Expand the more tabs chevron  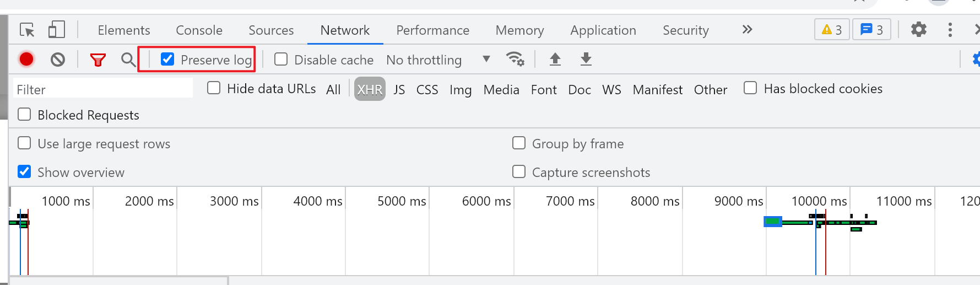click(x=747, y=30)
